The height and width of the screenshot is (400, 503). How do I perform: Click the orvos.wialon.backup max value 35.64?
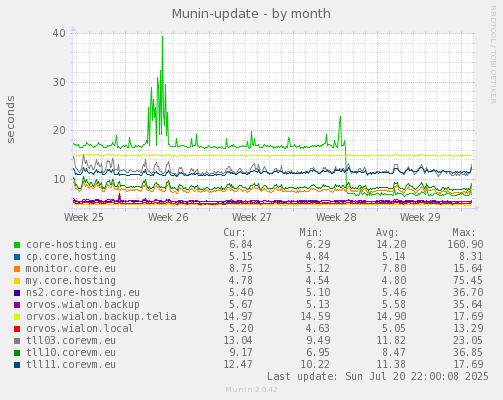468,304
